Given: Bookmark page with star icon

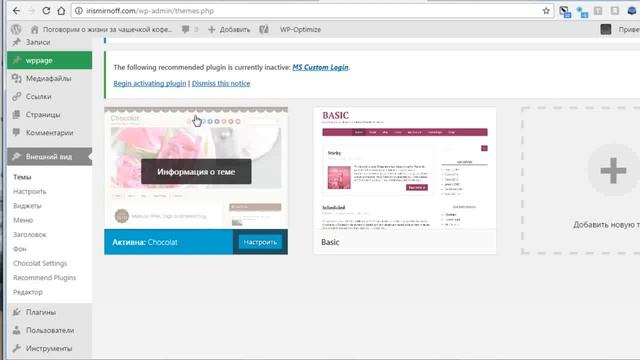Looking at the screenshot, I should (546, 11).
